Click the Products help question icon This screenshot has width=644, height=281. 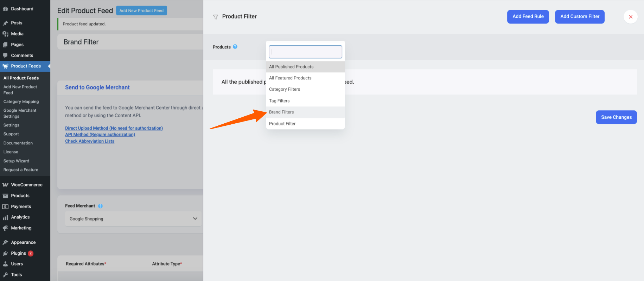235,46
